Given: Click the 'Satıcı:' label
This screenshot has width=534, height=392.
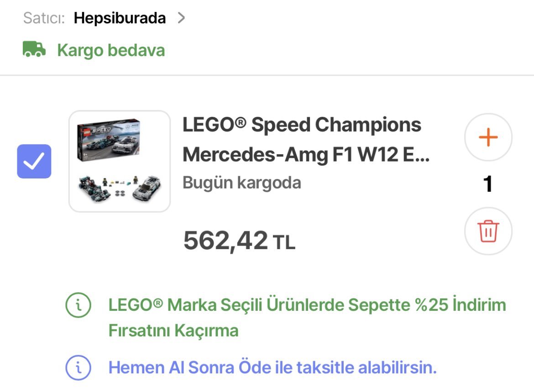Looking at the screenshot, I should (x=44, y=18).
